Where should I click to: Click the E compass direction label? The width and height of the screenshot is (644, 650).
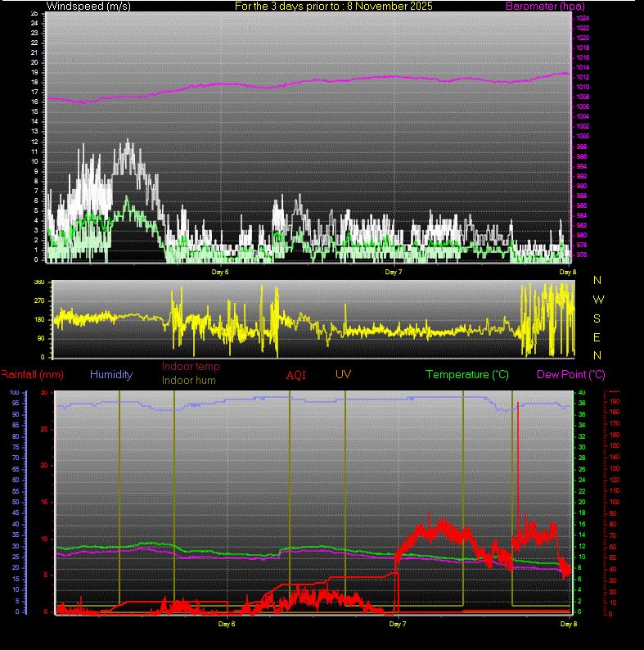pos(597,337)
